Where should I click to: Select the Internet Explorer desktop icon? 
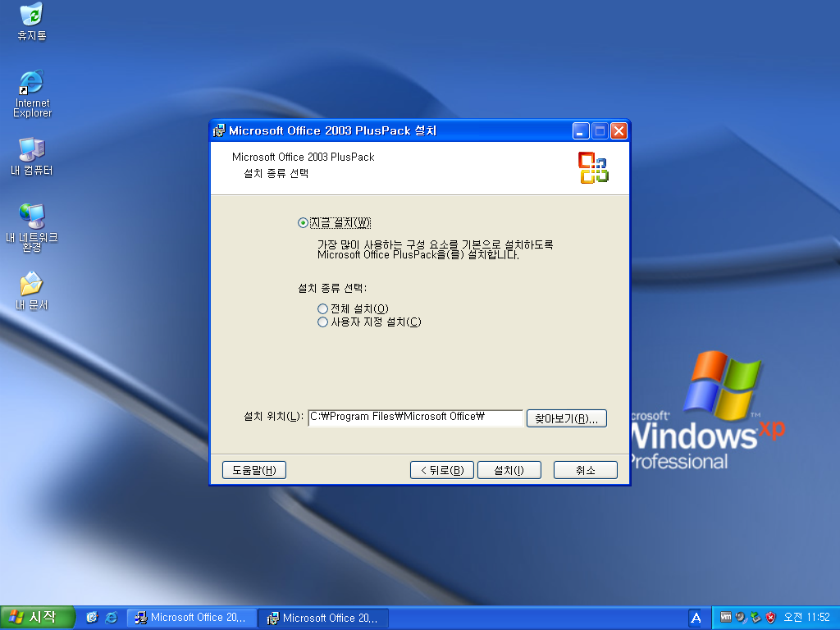32,94
